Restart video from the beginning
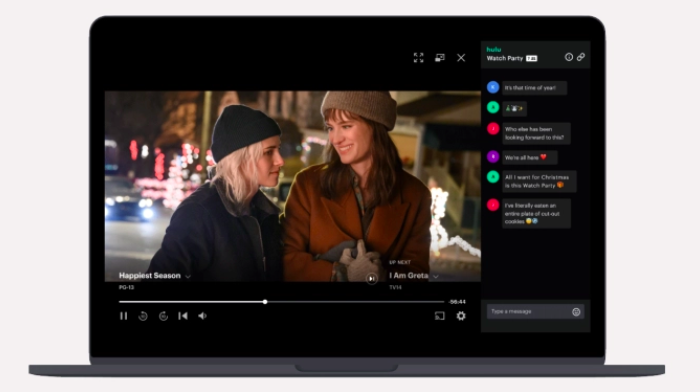 tap(183, 316)
